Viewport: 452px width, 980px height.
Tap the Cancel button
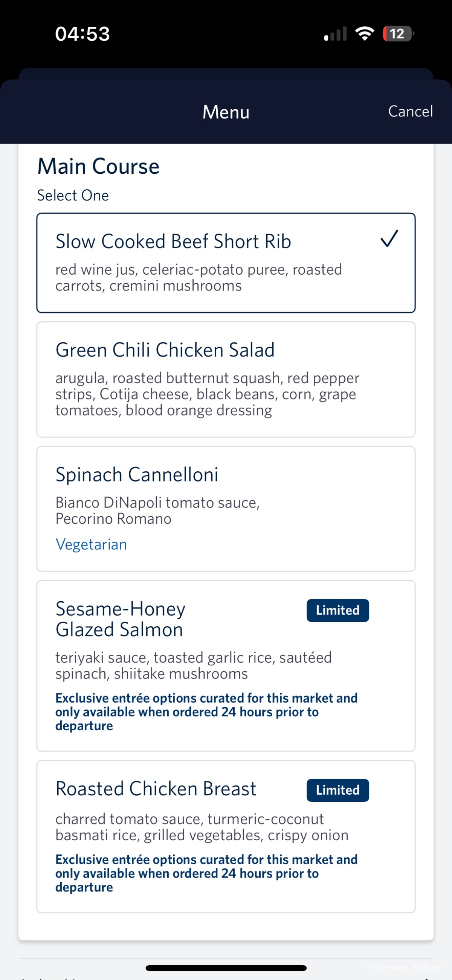pyautogui.click(x=410, y=112)
